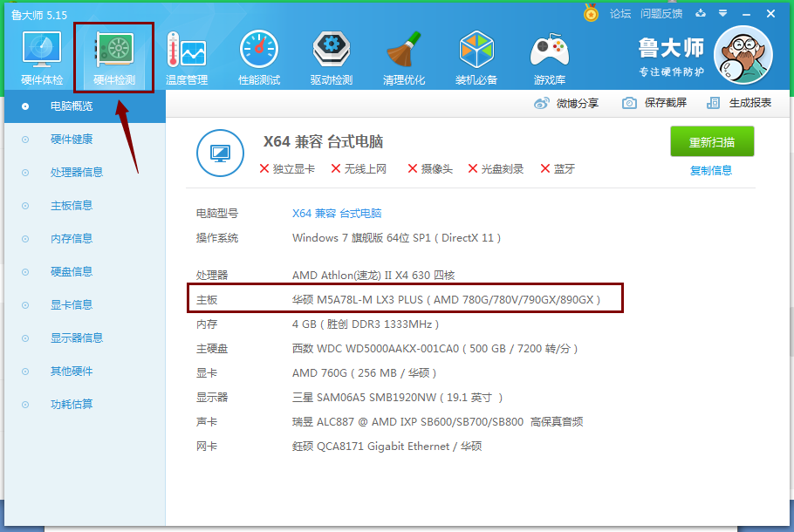The width and height of the screenshot is (794, 532).
Task: Click the 光盘刻录 missing-feature indicator
Action: tap(496, 168)
